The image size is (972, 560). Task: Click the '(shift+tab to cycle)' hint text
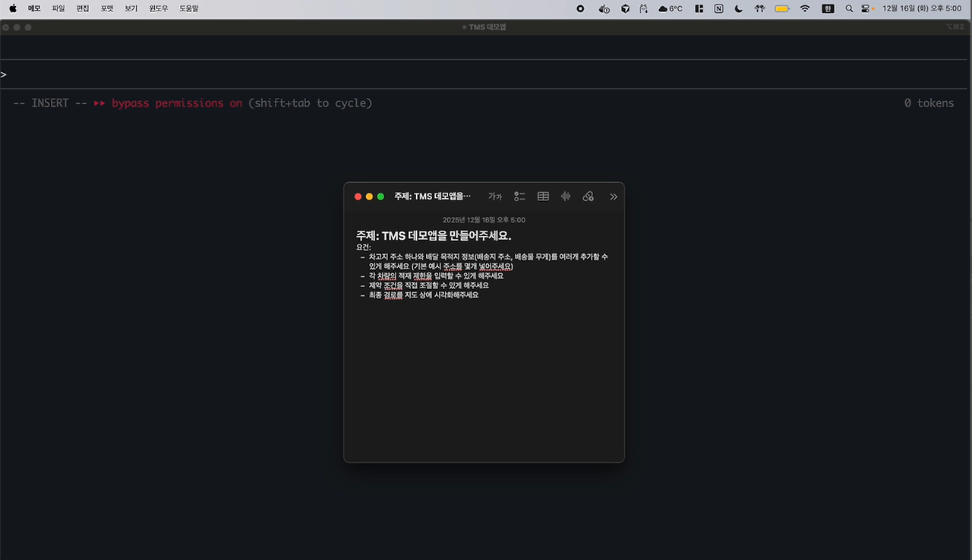[311, 103]
